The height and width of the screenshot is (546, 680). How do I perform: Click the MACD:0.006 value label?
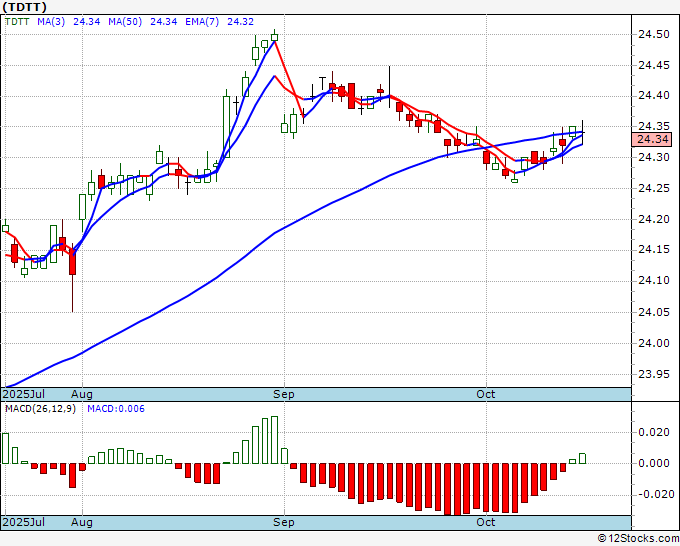tap(116, 409)
